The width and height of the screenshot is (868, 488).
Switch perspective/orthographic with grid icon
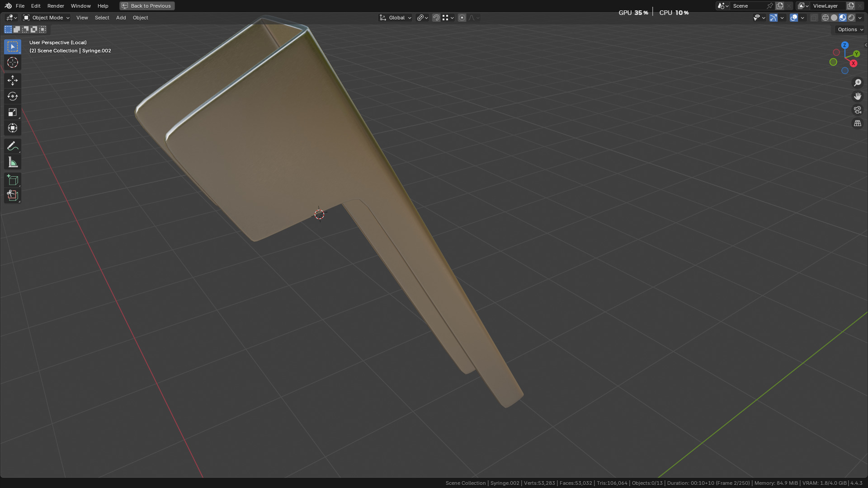[x=858, y=123]
